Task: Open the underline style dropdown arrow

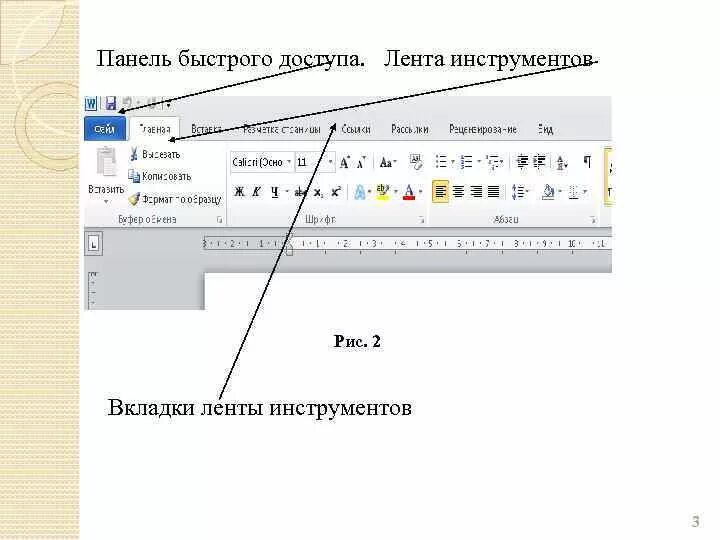Action: pos(287,192)
